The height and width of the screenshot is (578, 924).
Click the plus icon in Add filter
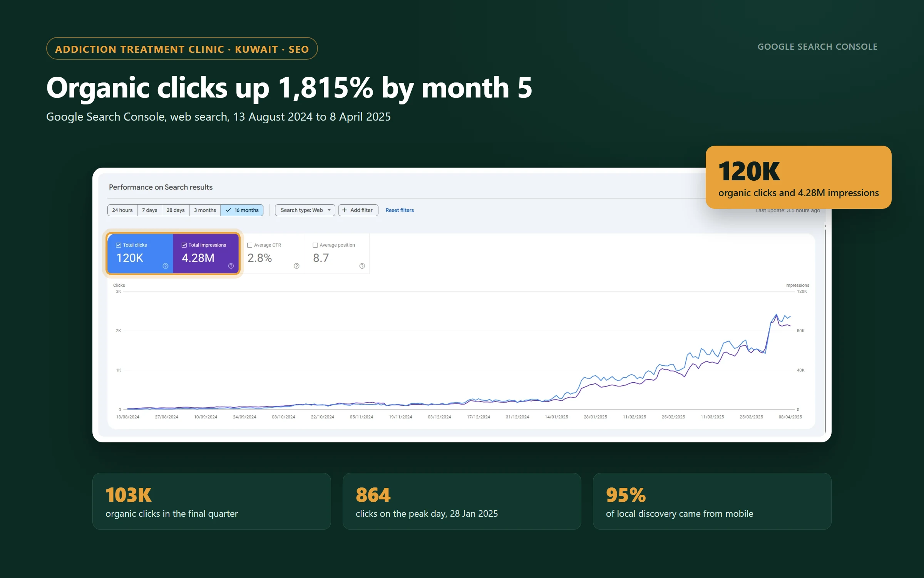point(345,210)
